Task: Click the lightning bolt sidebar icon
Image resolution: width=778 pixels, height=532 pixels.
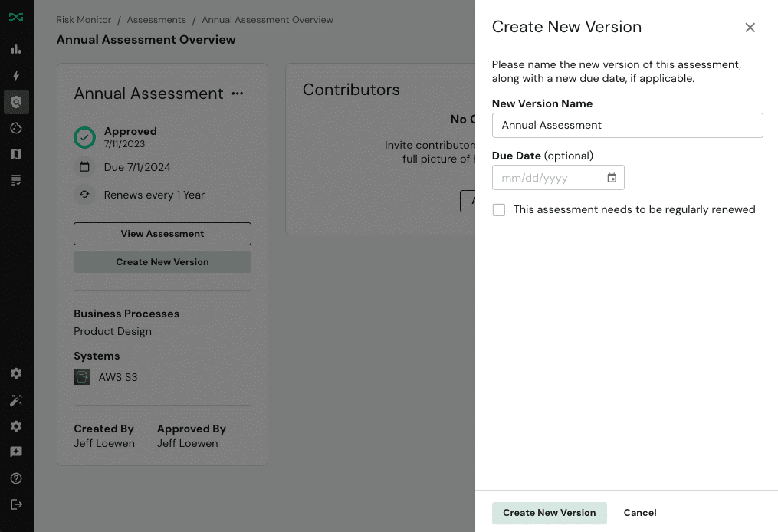Action: (x=16, y=76)
